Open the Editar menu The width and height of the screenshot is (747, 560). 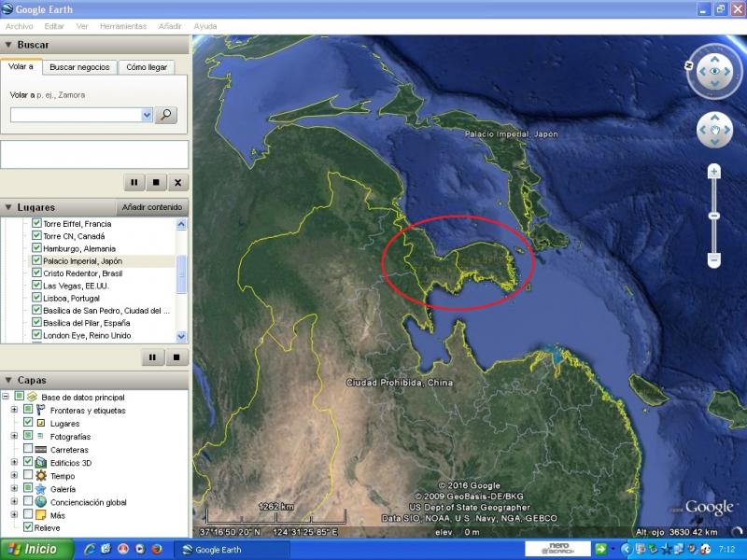[x=54, y=26]
